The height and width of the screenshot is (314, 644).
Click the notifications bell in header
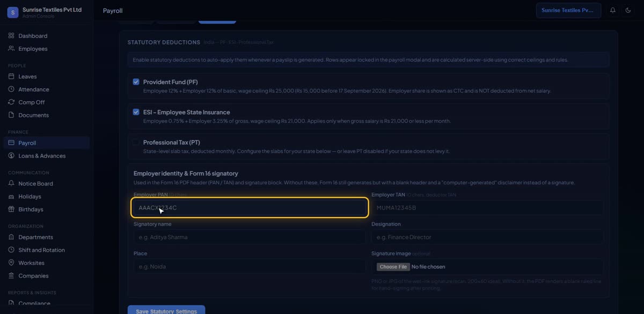point(612,10)
